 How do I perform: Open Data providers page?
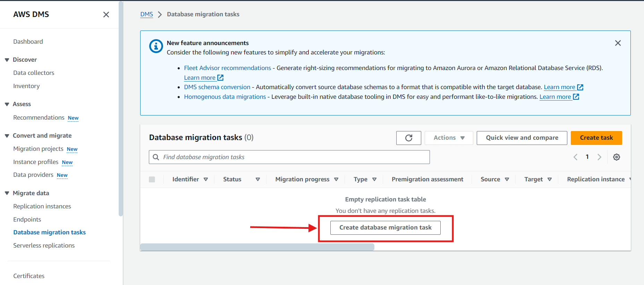pos(33,175)
